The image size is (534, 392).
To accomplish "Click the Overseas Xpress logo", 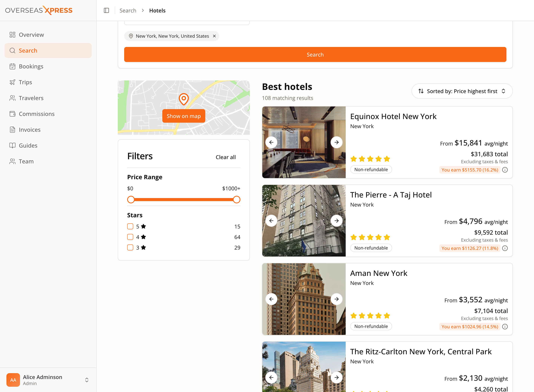I will pos(39,10).
